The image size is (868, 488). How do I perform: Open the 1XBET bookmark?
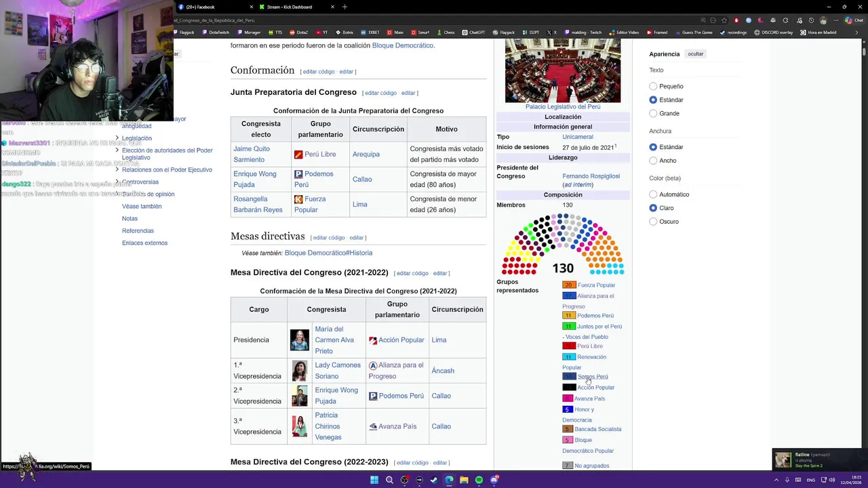[370, 33]
